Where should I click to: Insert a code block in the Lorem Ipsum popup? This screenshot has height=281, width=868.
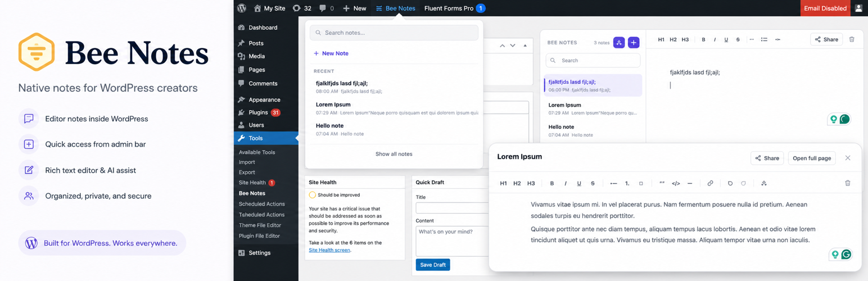(676, 183)
